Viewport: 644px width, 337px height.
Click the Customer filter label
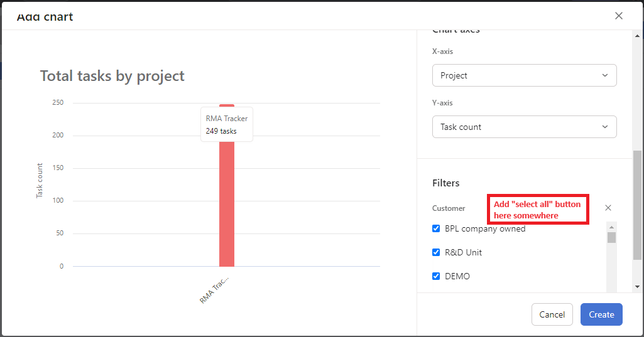449,208
